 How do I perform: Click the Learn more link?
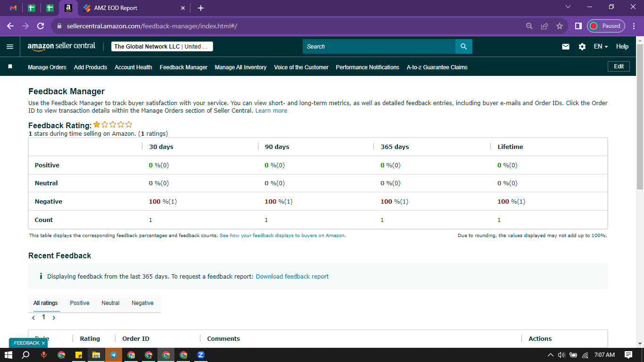click(x=271, y=111)
